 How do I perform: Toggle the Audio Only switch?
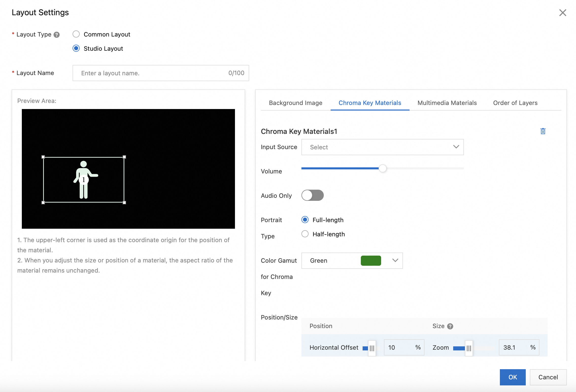312,195
